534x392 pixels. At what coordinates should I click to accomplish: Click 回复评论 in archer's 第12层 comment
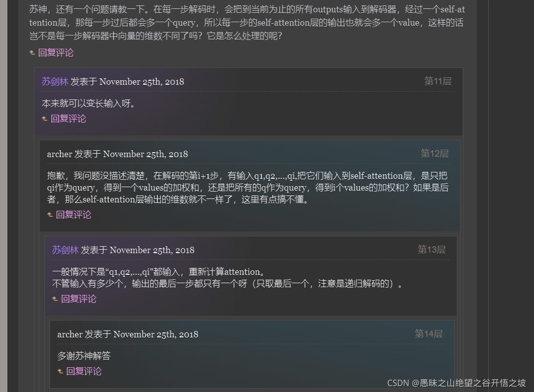(x=73, y=215)
